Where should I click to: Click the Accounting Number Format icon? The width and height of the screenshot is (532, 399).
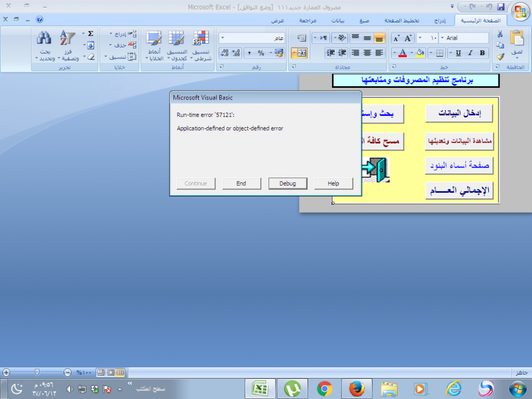[x=279, y=53]
